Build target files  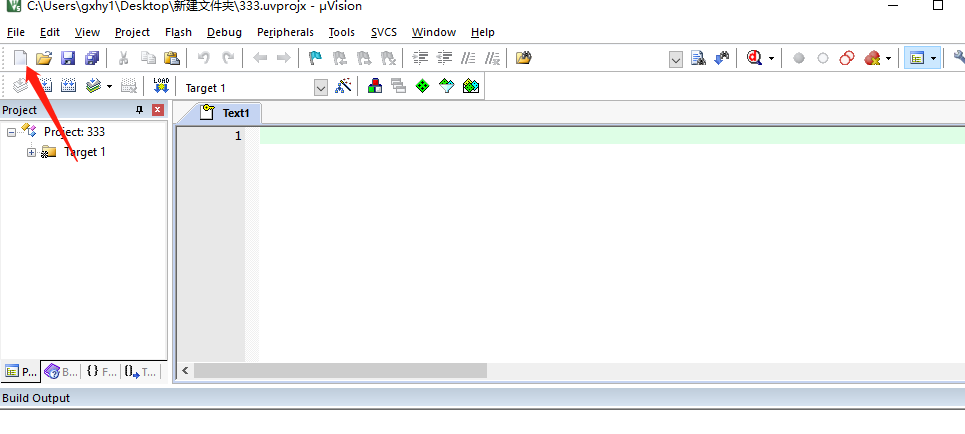pos(44,86)
